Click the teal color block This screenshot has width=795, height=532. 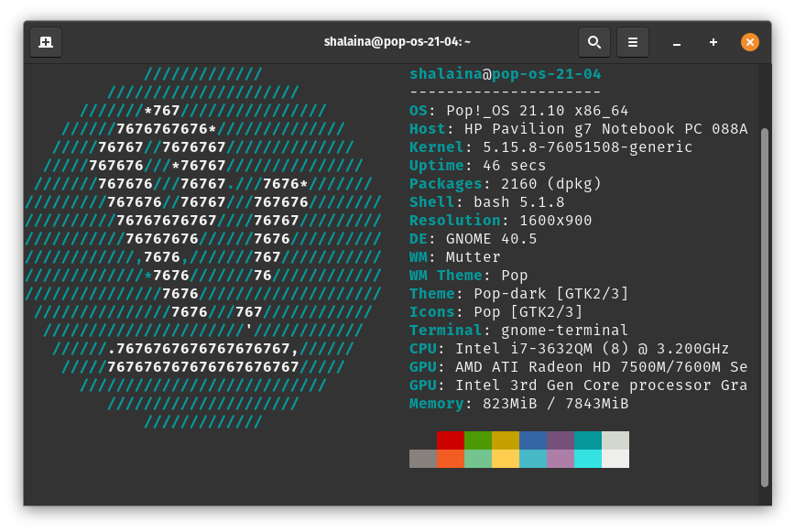coord(588,440)
